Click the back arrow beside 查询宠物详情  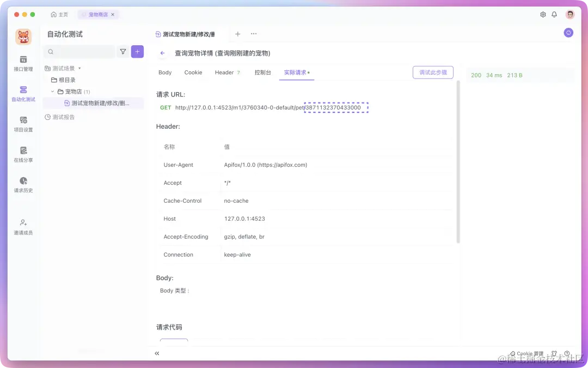pos(162,53)
